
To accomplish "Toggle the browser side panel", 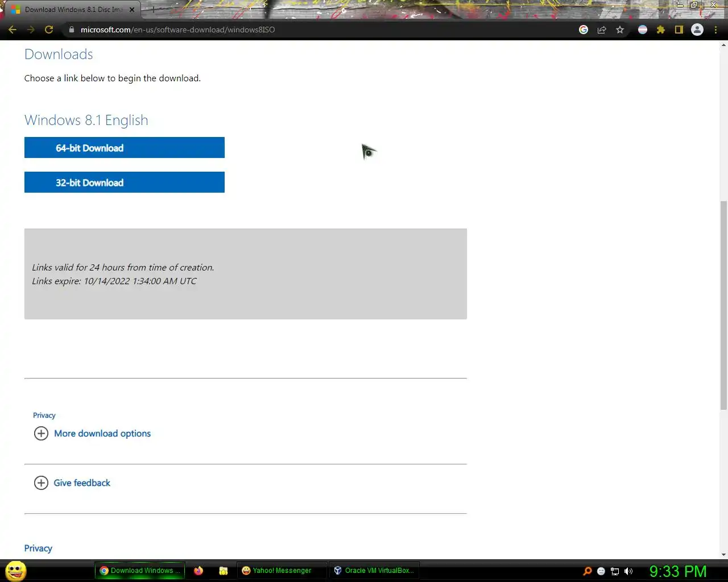I will 679,30.
